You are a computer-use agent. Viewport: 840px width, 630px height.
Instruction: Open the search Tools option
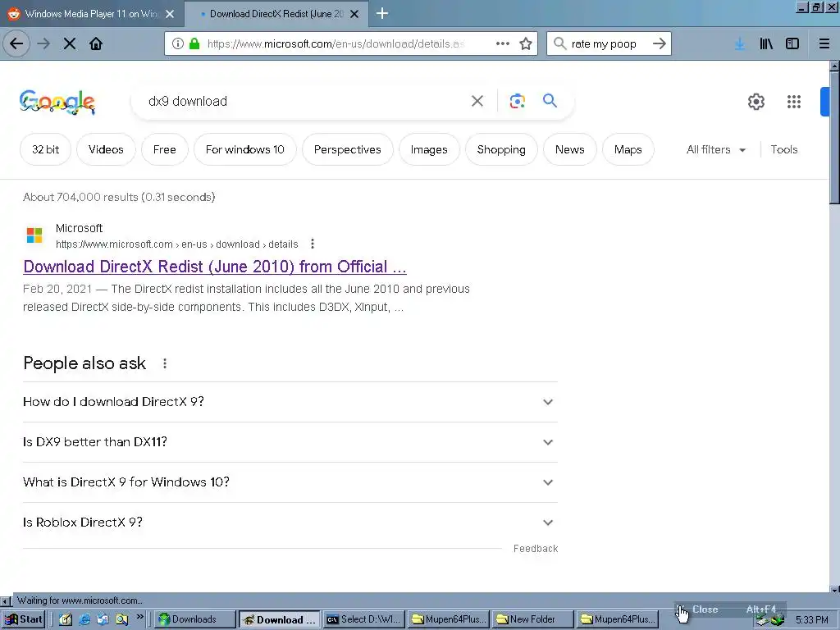783,150
